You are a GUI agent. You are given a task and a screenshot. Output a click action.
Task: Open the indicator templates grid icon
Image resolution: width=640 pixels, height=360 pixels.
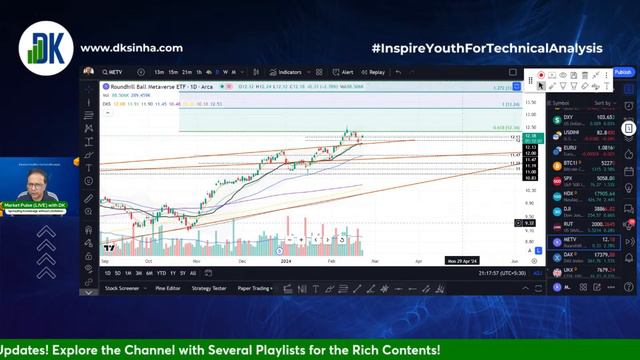click(x=319, y=72)
